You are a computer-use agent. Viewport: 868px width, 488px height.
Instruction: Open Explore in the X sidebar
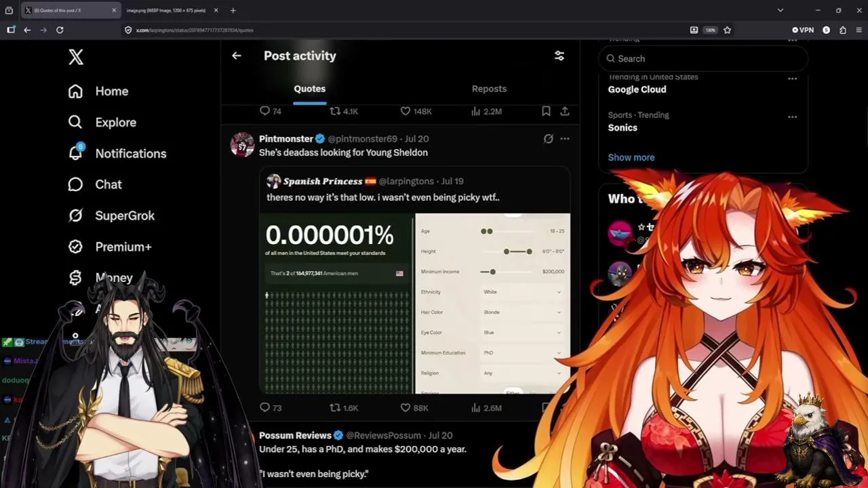pos(102,123)
